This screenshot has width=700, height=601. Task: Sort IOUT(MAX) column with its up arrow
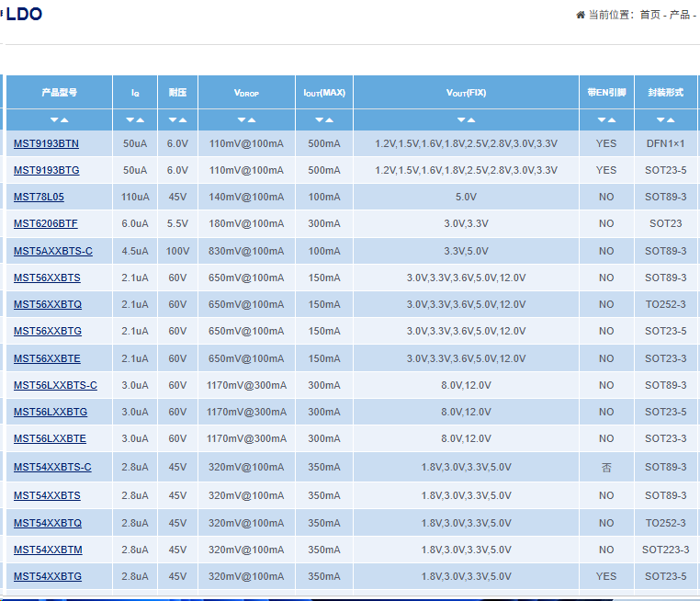(329, 119)
